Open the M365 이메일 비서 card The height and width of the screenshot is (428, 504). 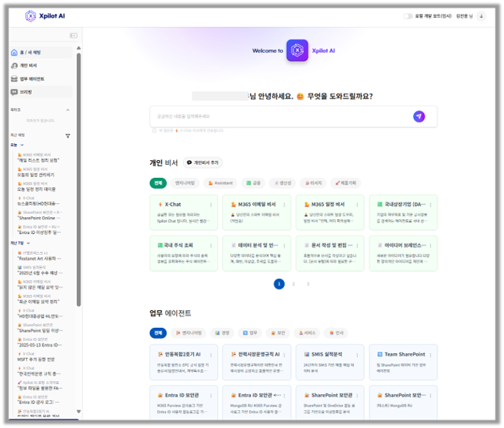point(257,212)
